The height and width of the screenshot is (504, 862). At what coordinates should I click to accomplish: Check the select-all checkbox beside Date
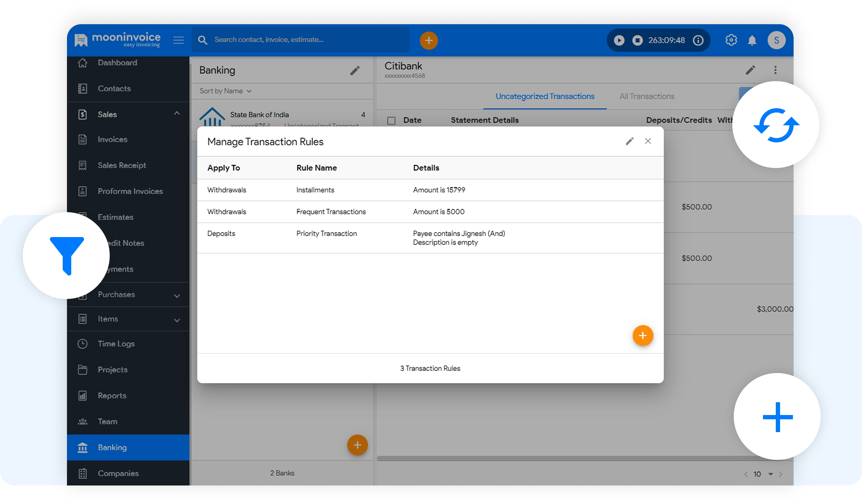pyautogui.click(x=391, y=121)
